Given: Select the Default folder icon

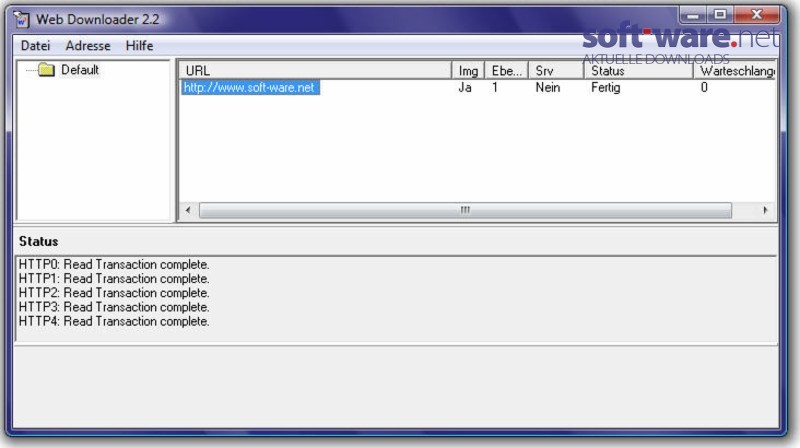Looking at the screenshot, I should pos(46,69).
